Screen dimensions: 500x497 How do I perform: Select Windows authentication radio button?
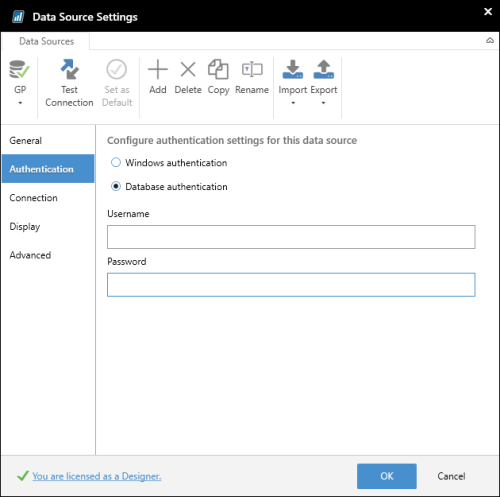pos(116,163)
